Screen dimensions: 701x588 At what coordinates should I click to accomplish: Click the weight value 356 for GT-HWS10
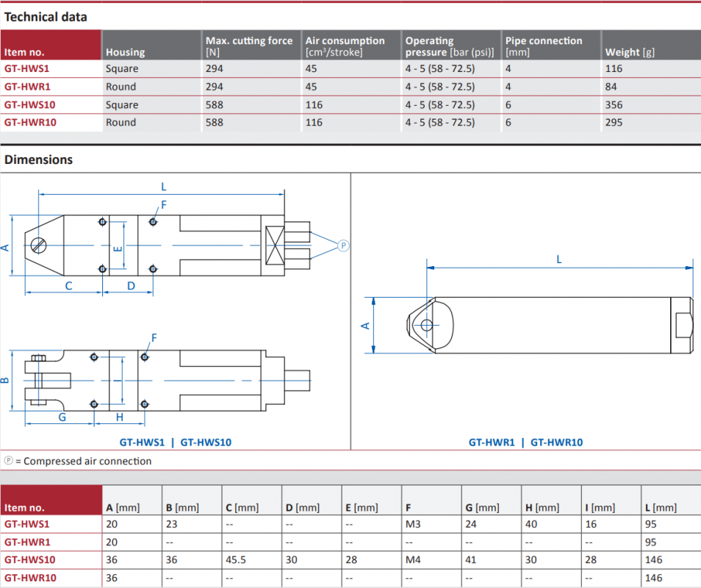tap(614, 104)
